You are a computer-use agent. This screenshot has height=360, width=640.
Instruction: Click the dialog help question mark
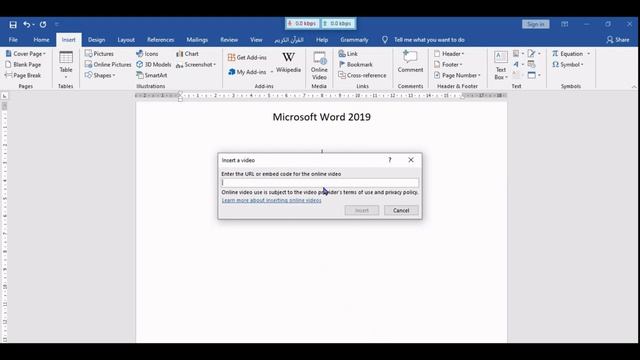(x=390, y=160)
